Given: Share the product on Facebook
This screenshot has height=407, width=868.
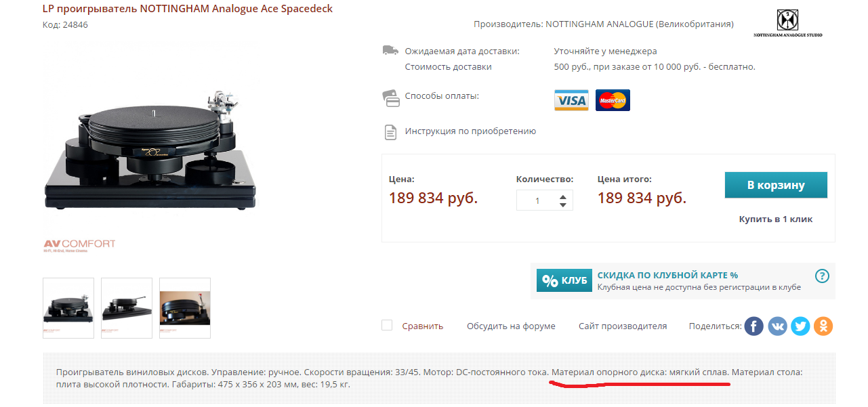Looking at the screenshot, I should 754,326.
